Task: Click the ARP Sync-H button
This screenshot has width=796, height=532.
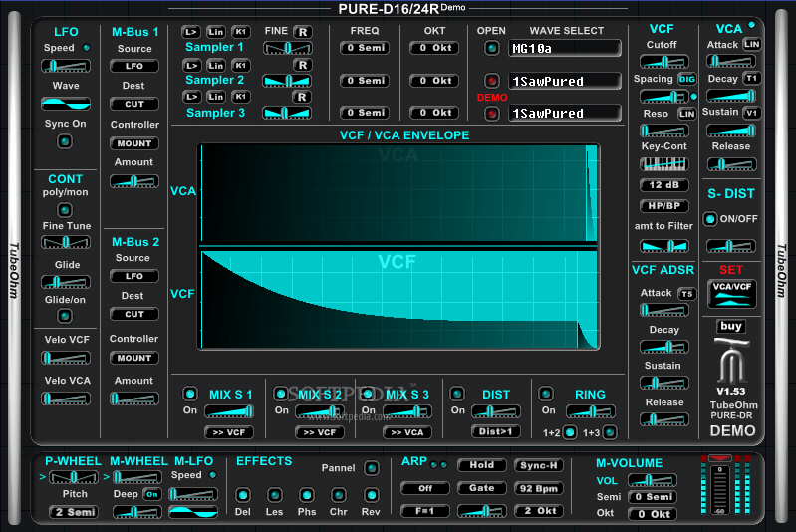Action: (539, 465)
